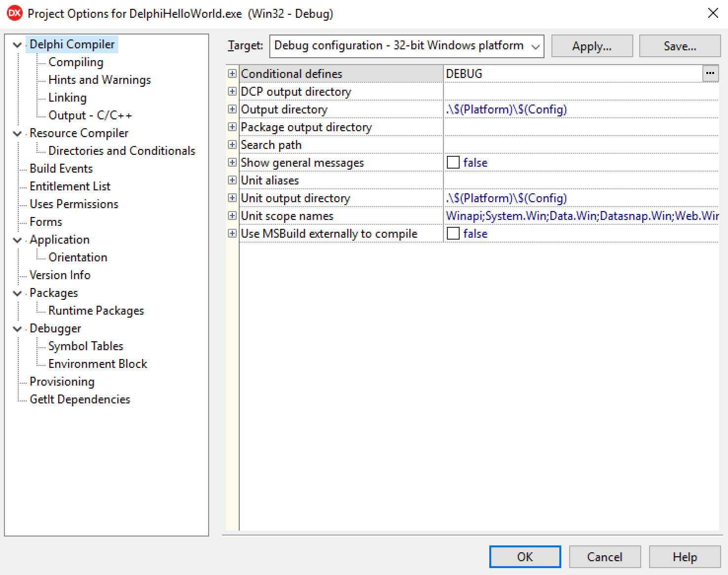Expand the Output directory property row
This screenshot has width=728, height=575.
(x=232, y=109)
